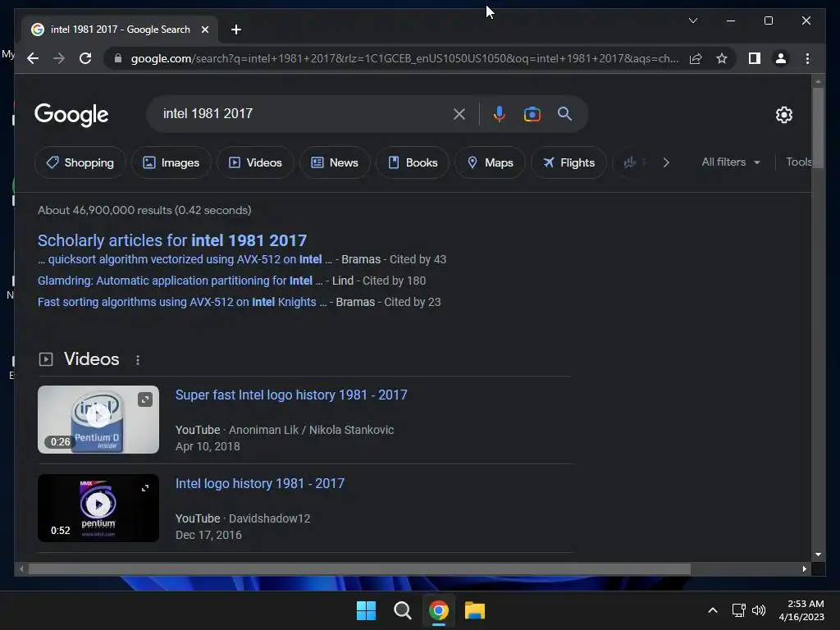Bookmark this tab with the star
The width and height of the screenshot is (840, 630).
coord(722,58)
